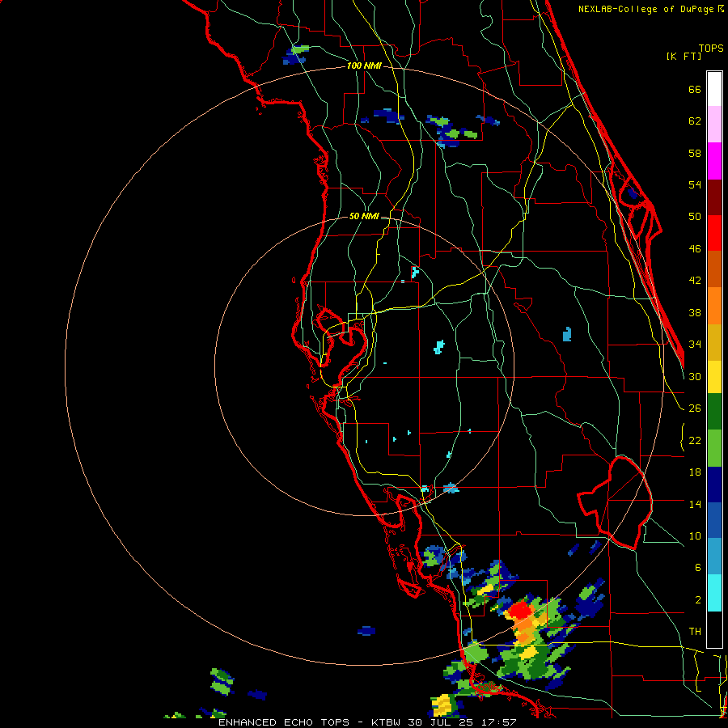Click the 38 legend value

pos(695,312)
